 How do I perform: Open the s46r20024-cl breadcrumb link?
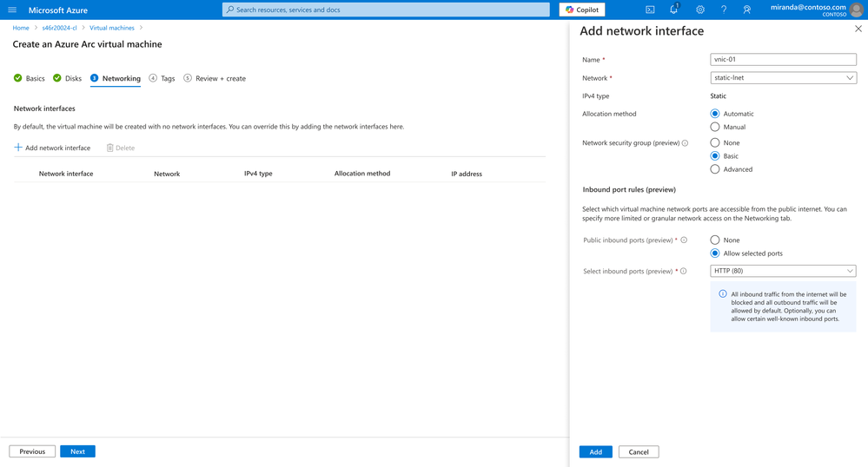59,28
